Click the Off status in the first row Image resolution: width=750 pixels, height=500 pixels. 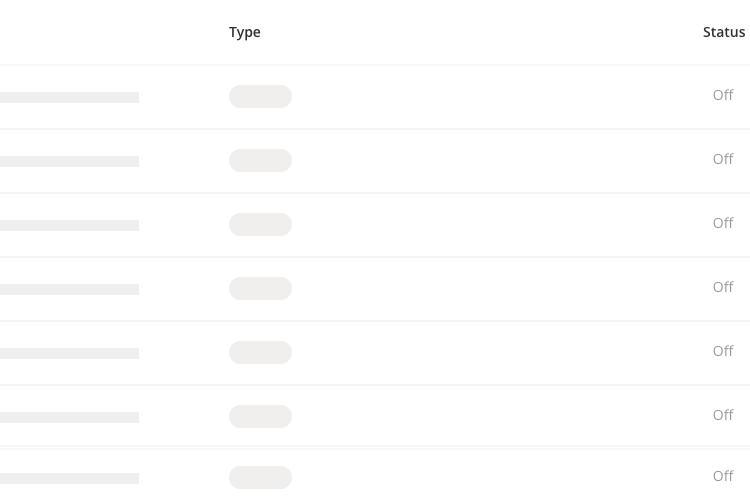point(723,95)
